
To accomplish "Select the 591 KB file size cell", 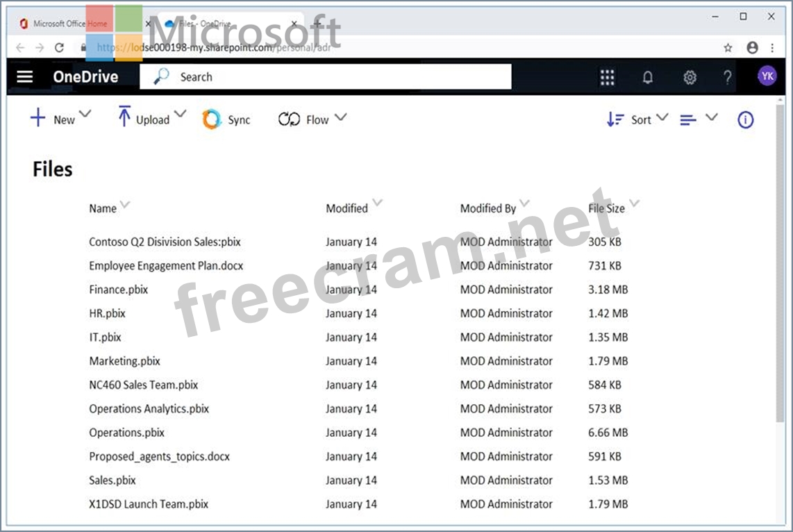I will coord(604,456).
